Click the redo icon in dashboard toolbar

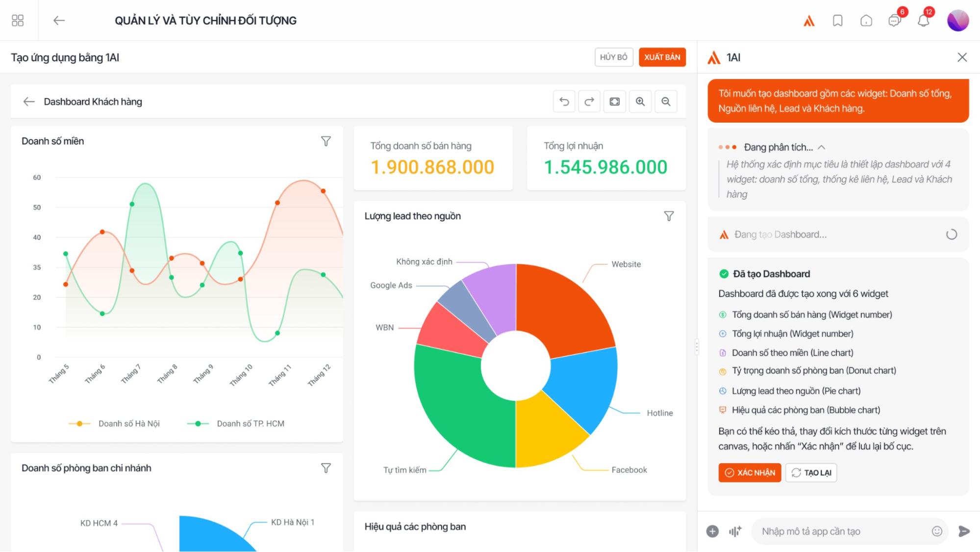click(589, 102)
